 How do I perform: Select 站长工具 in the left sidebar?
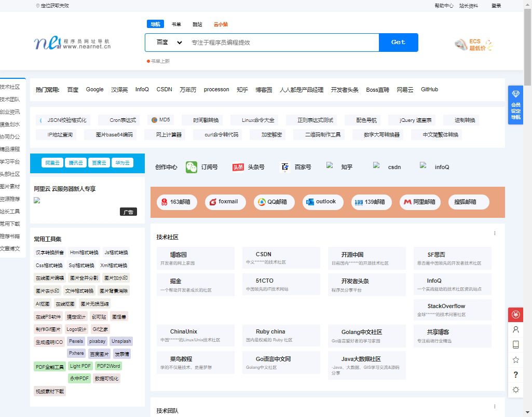[10, 212]
